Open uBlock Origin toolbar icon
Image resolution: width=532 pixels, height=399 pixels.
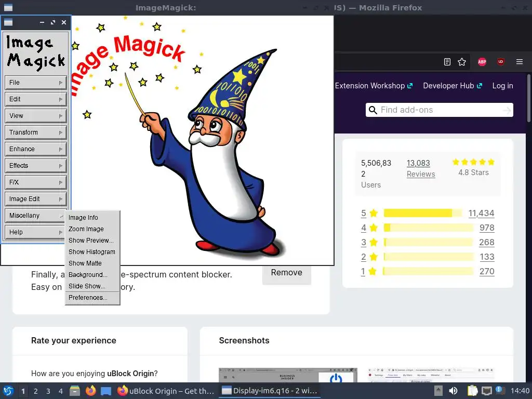501,61
